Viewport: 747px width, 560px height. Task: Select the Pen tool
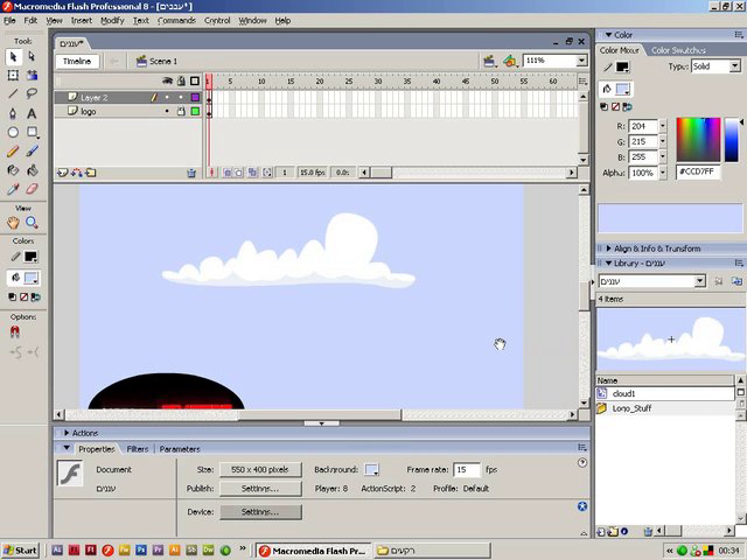[13, 114]
